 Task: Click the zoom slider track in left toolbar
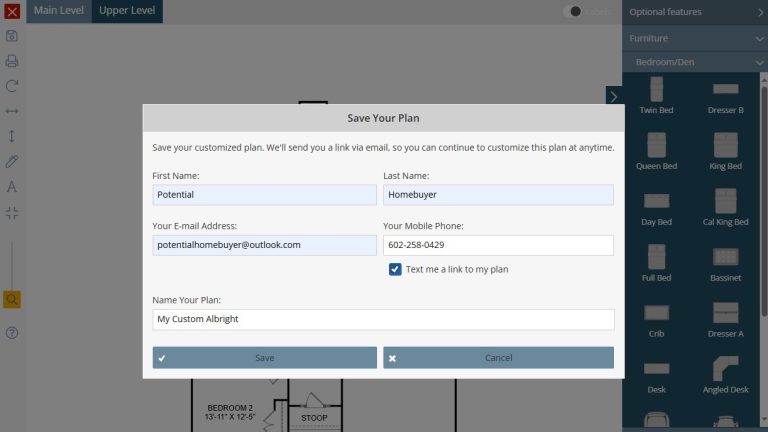(12, 264)
